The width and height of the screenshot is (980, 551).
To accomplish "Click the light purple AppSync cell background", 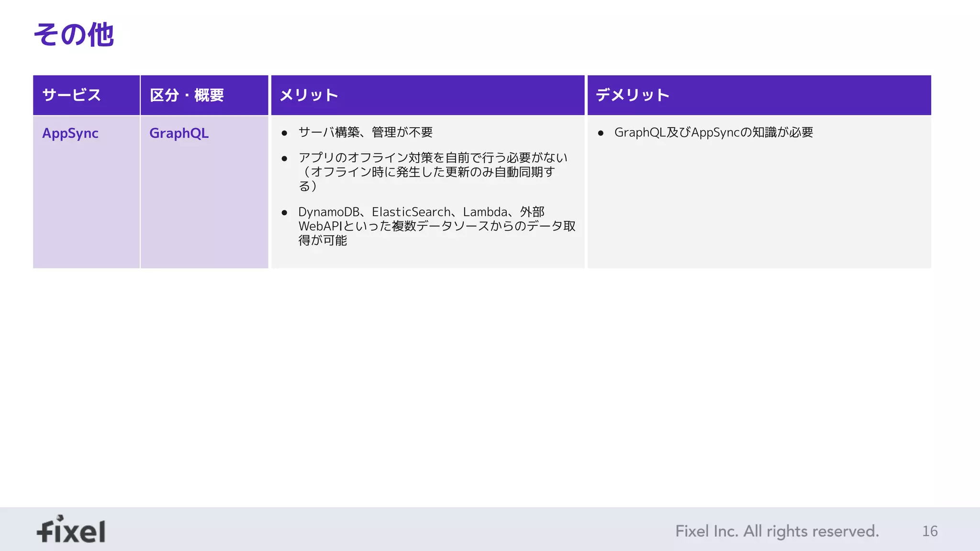I will pyautogui.click(x=86, y=210).
